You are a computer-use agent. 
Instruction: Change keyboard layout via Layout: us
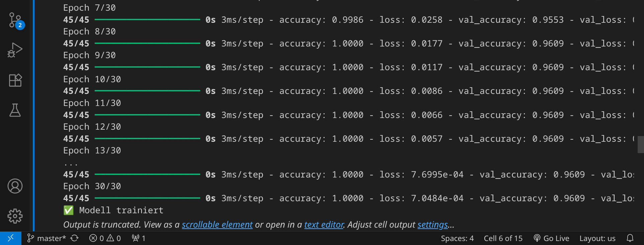click(x=597, y=238)
